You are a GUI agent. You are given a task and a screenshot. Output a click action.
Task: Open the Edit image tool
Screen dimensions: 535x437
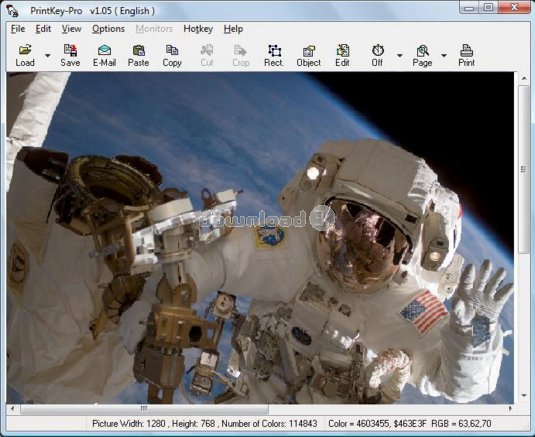[x=342, y=55]
